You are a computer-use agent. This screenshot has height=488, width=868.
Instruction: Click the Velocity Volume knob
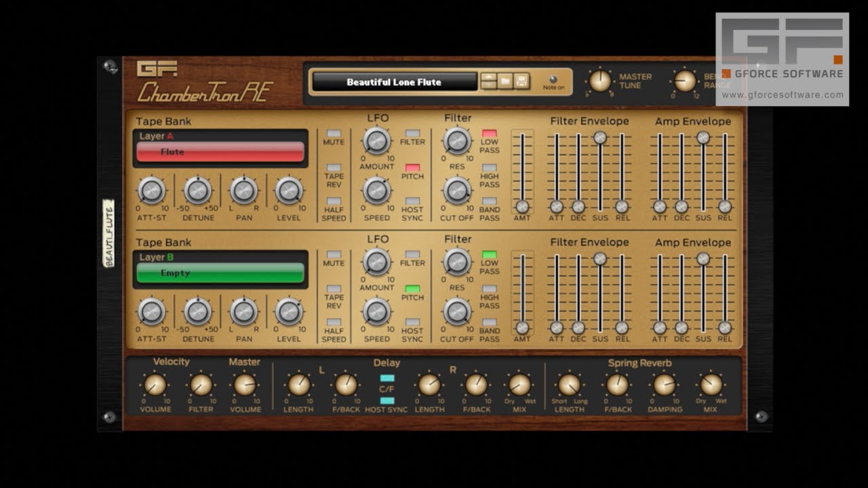[155, 385]
